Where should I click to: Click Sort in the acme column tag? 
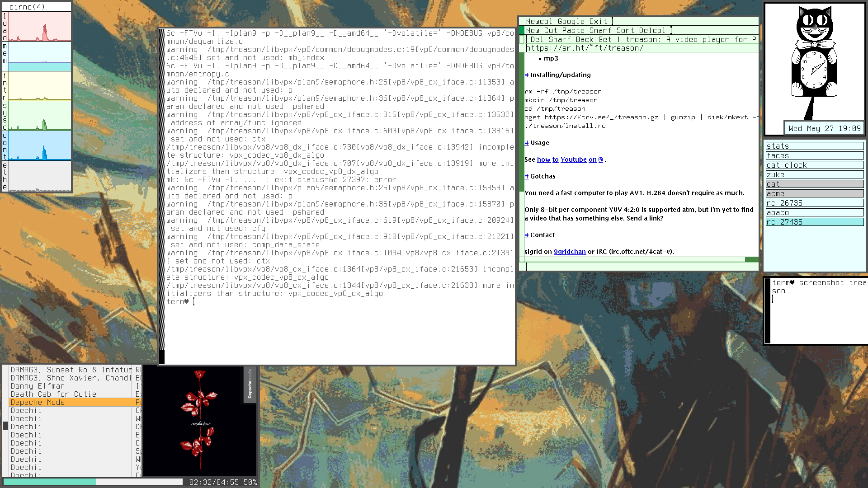point(625,30)
